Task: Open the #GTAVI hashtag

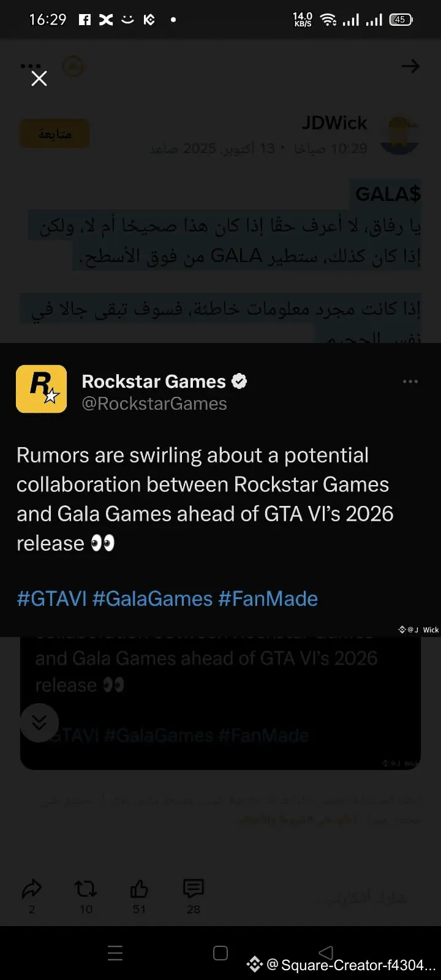Action: [52, 598]
